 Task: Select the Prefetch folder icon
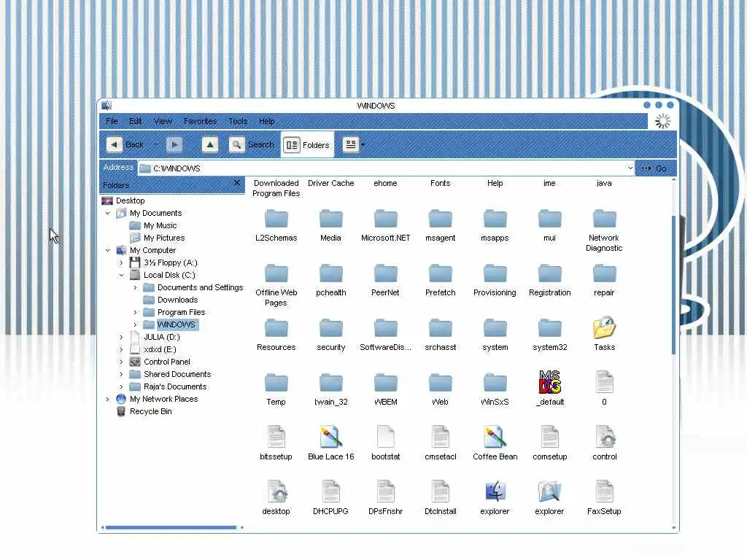coord(440,273)
